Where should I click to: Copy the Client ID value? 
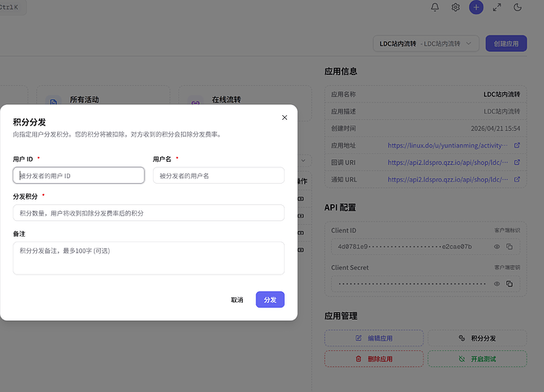tap(509, 247)
